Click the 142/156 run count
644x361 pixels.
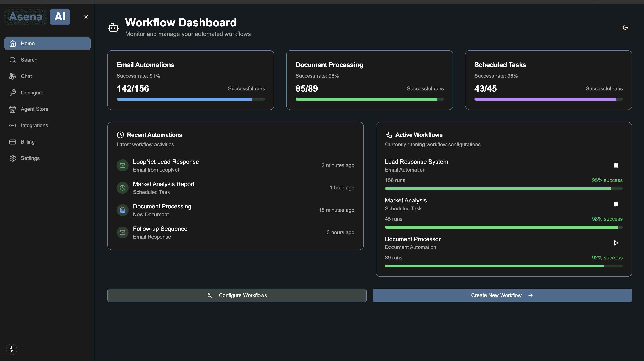pyautogui.click(x=133, y=88)
